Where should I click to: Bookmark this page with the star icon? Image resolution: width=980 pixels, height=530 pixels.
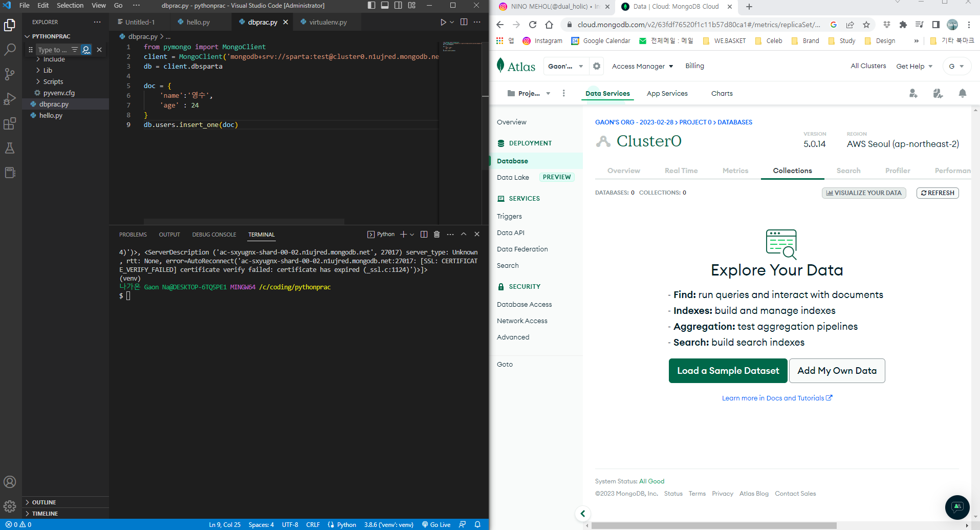point(866,25)
